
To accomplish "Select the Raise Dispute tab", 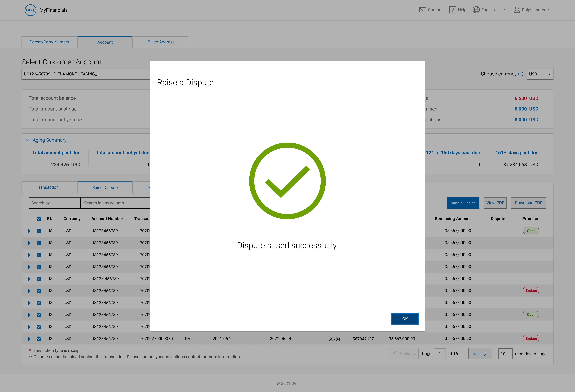I will pos(105,188).
